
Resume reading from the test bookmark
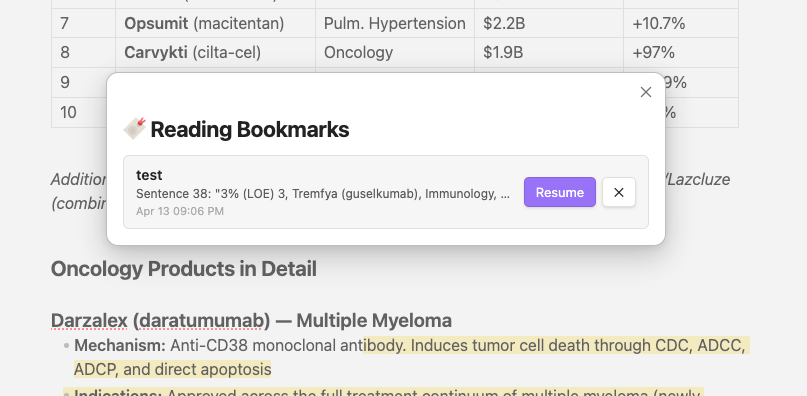tap(560, 192)
